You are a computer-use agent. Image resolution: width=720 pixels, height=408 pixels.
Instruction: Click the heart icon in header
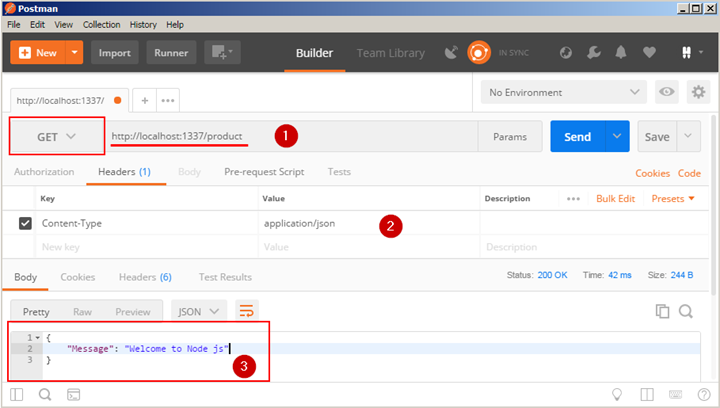click(x=649, y=53)
